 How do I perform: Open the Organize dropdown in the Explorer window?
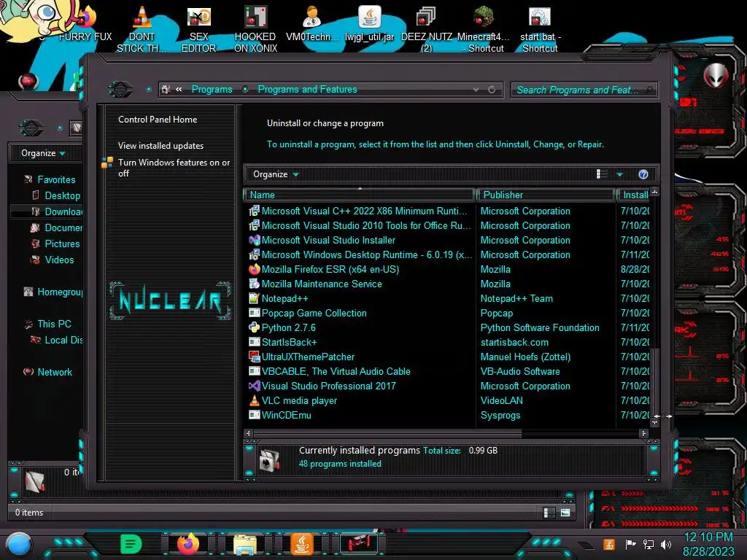43,153
